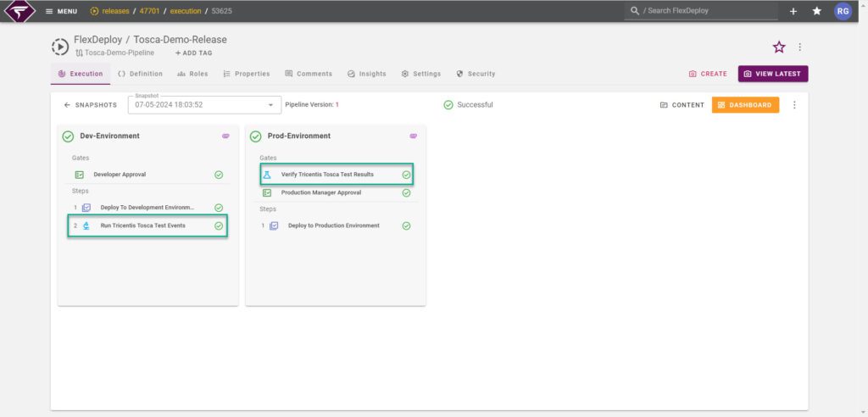This screenshot has width=868, height=417.
Task: Click the CONTENT button
Action: click(x=682, y=104)
